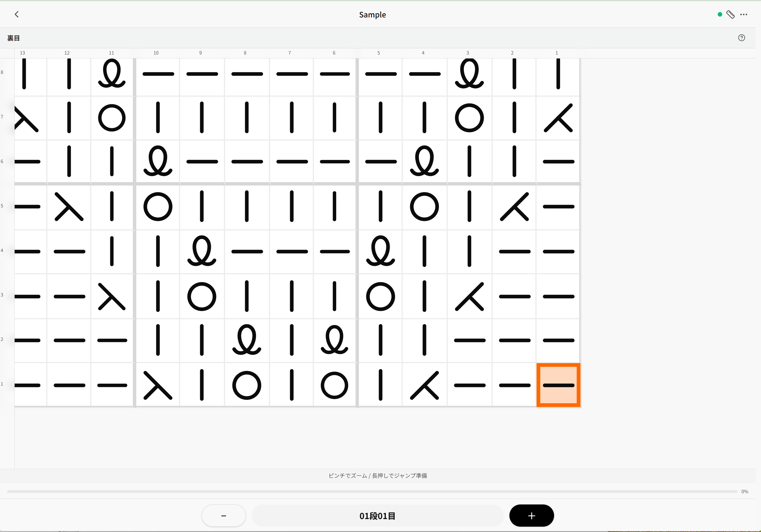Select the left-leaning decrease in row 1 column 10
This screenshot has width=761, height=532.
[158, 385]
